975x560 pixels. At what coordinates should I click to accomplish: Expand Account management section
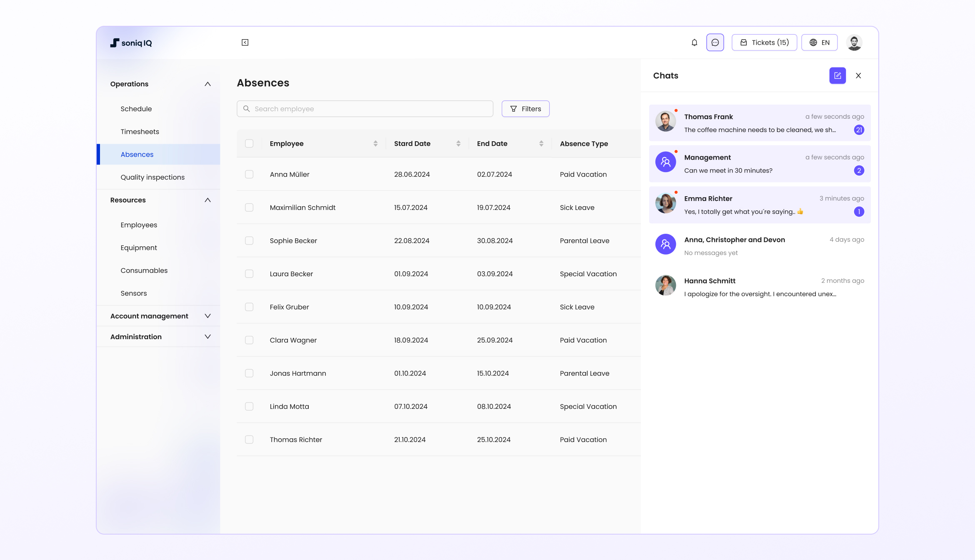(207, 316)
